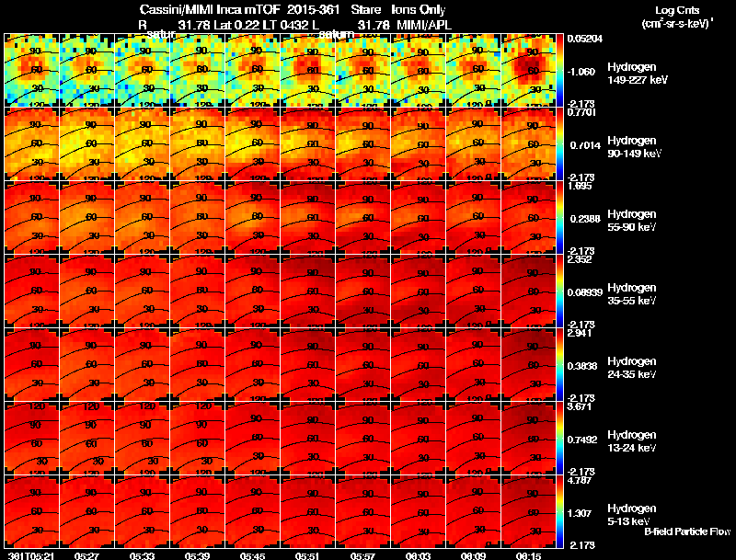Click the '05:39' time label
Screen dimensions: 736x560
(x=198, y=555)
